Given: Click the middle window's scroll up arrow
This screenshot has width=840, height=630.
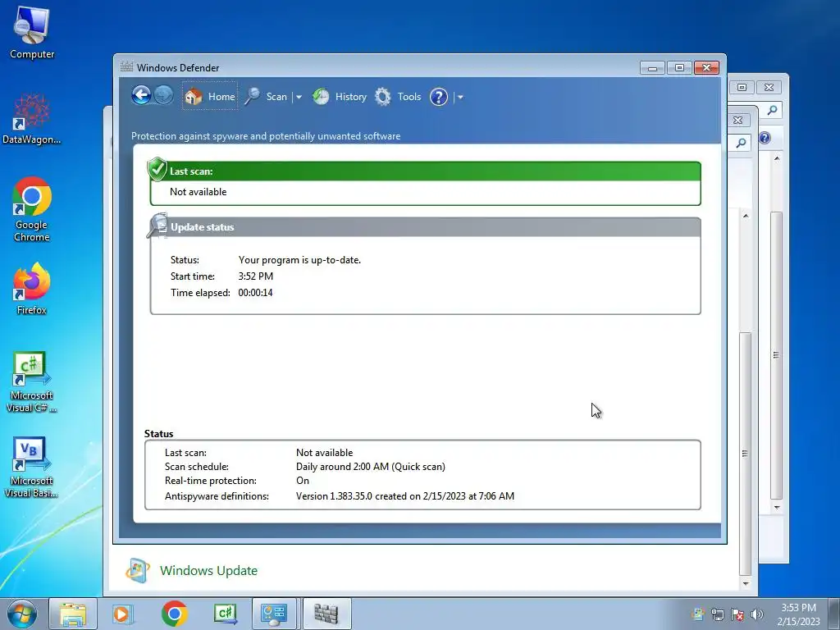Looking at the screenshot, I should [x=745, y=216].
